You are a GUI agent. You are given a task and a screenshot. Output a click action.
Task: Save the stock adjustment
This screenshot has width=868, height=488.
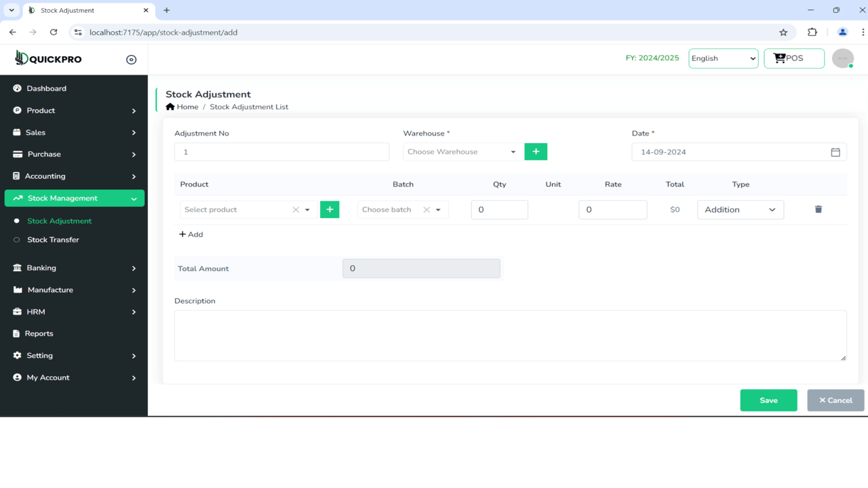[768, 400]
